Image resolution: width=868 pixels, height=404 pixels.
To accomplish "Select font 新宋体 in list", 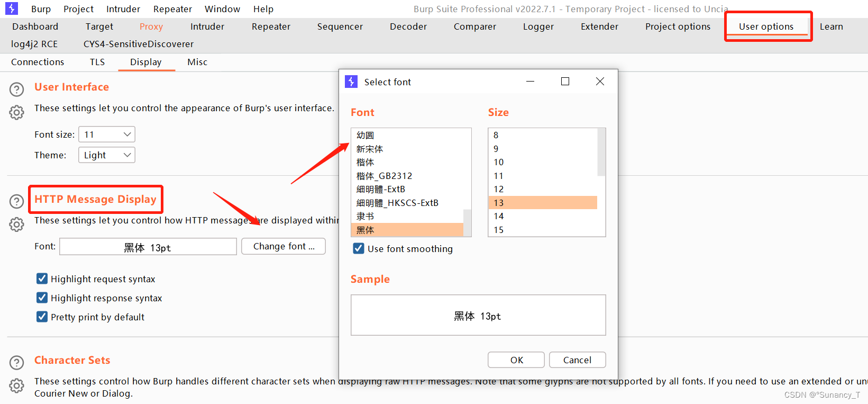I will pyautogui.click(x=407, y=149).
